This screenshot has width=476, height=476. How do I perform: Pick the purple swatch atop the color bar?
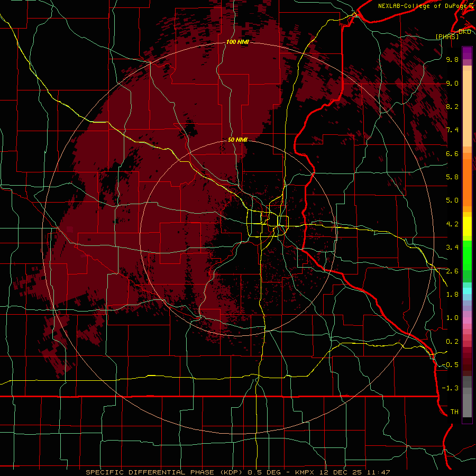(x=467, y=53)
